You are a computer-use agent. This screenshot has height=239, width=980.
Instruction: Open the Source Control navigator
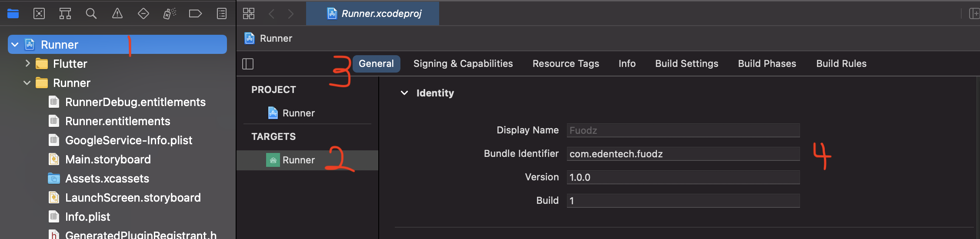coord(39,13)
